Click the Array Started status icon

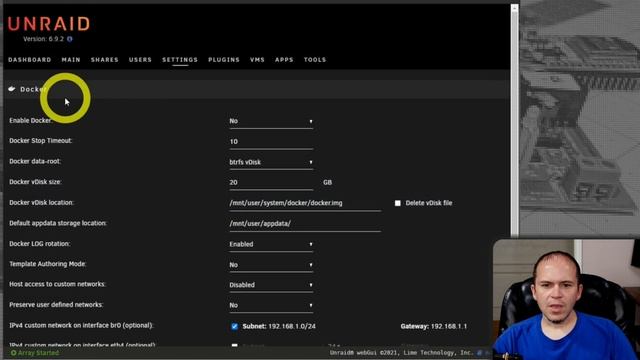(x=13, y=353)
